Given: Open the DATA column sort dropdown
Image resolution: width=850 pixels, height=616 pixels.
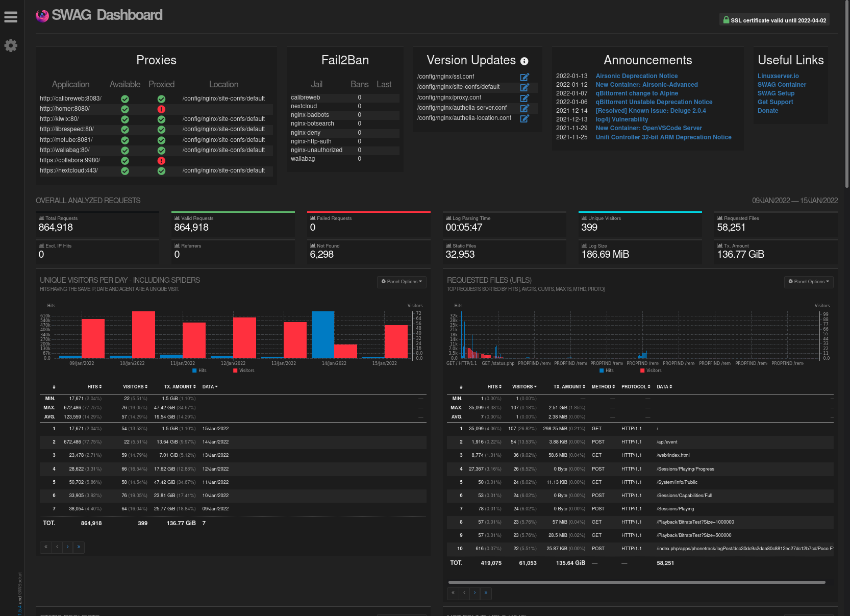Looking at the screenshot, I should [x=210, y=387].
